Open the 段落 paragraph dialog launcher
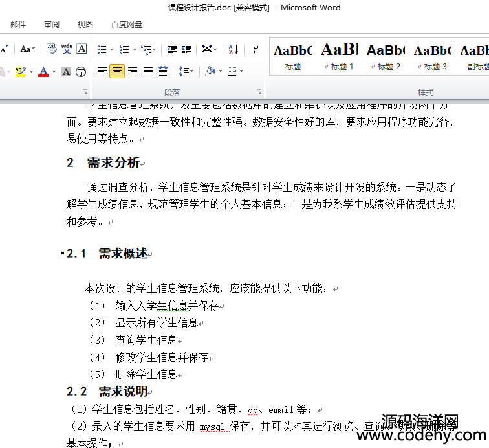Viewport: 489px width, 448px height. click(259, 92)
